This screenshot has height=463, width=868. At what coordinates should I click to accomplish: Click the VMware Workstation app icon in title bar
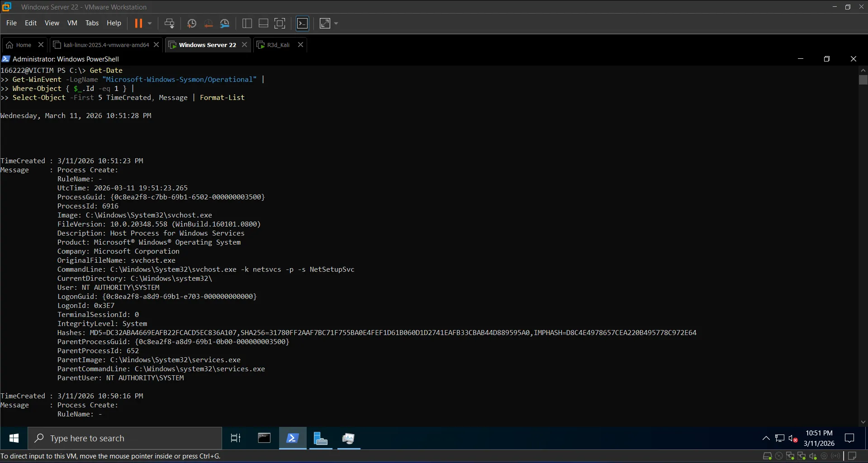pyautogui.click(x=7, y=7)
